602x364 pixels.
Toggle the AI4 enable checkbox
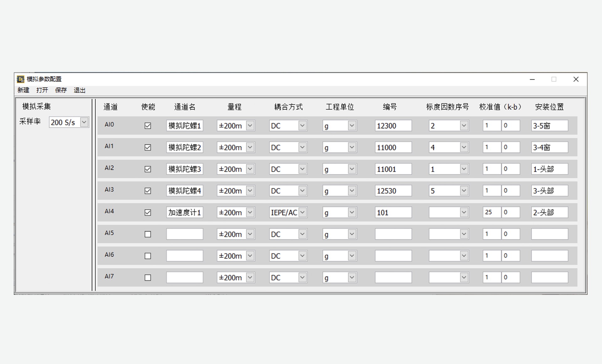148,212
